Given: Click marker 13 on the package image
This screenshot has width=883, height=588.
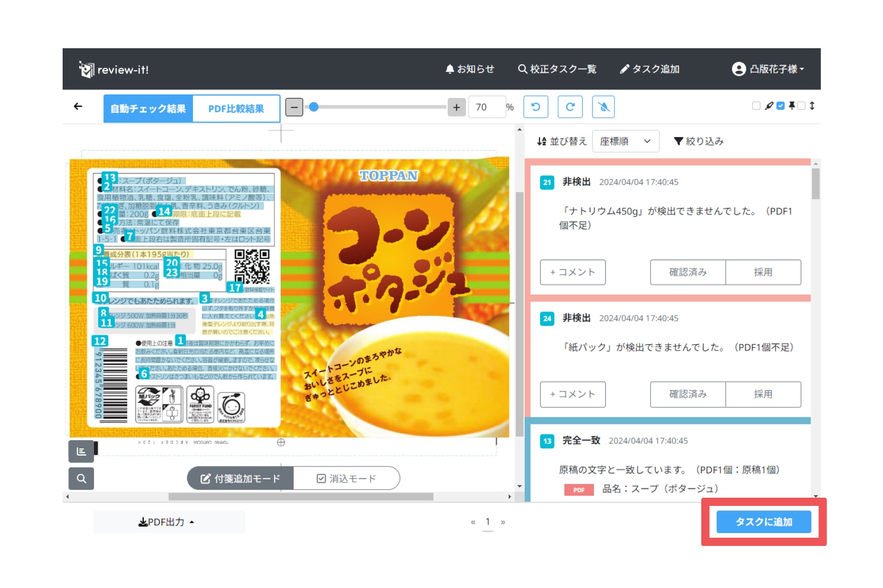Looking at the screenshot, I should tap(110, 178).
